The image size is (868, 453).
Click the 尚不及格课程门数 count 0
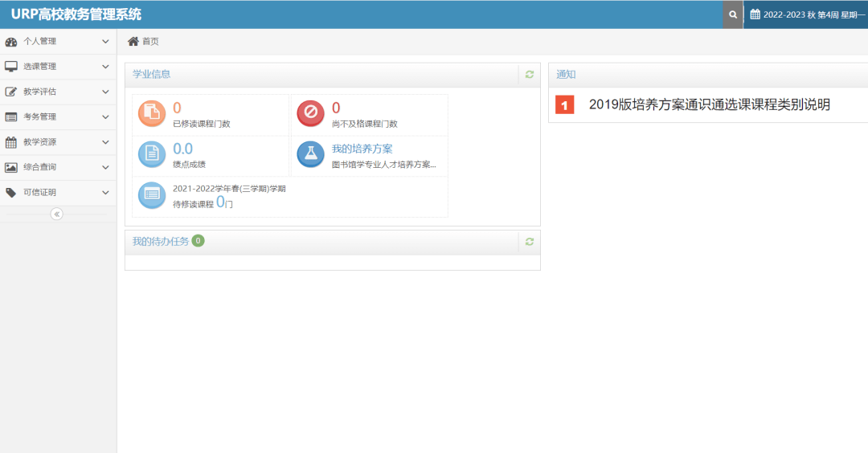(x=336, y=108)
